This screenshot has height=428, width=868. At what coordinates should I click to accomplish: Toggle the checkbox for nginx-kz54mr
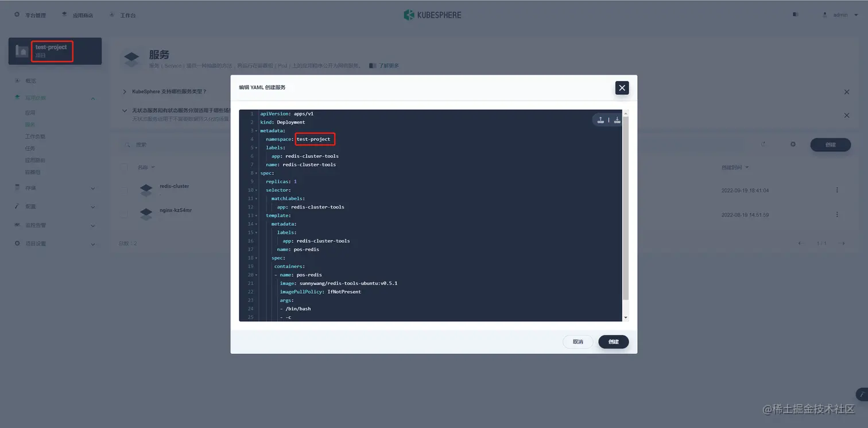pyautogui.click(x=124, y=214)
